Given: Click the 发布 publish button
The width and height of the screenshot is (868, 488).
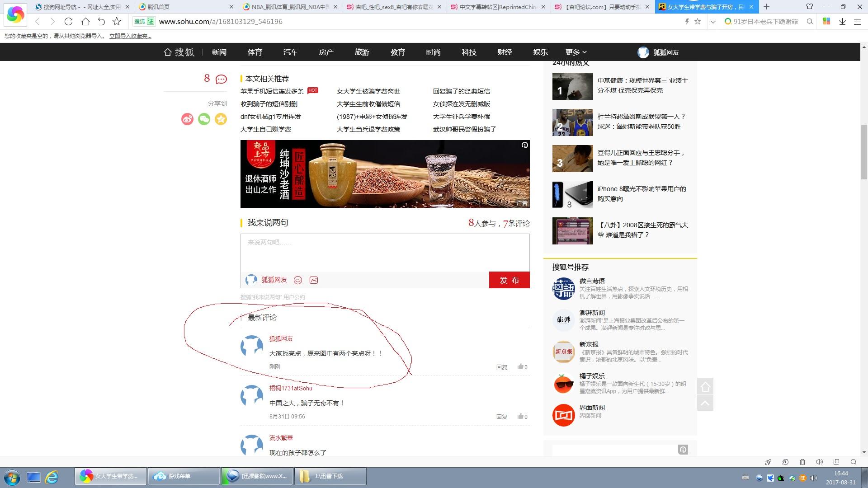Looking at the screenshot, I should [509, 280].
